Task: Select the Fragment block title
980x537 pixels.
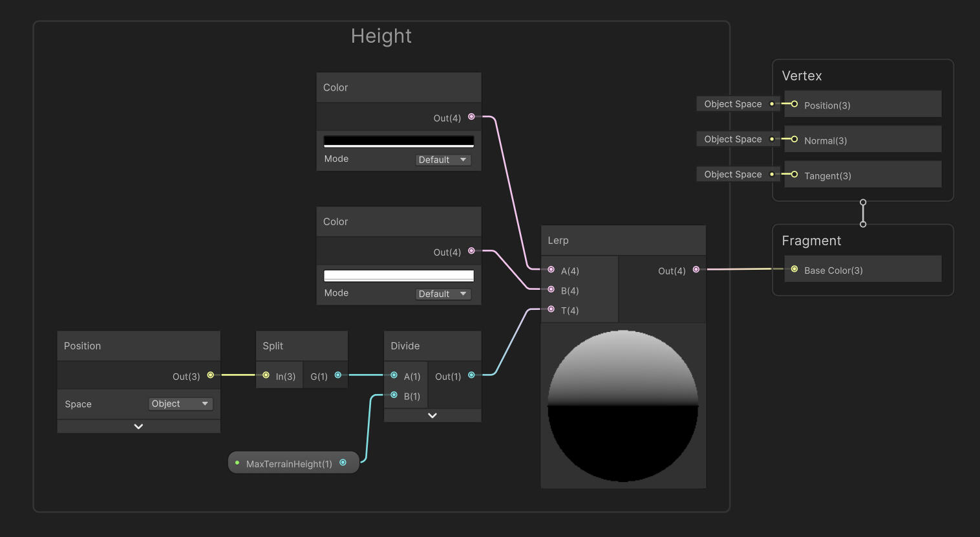Action: (811, 241)
